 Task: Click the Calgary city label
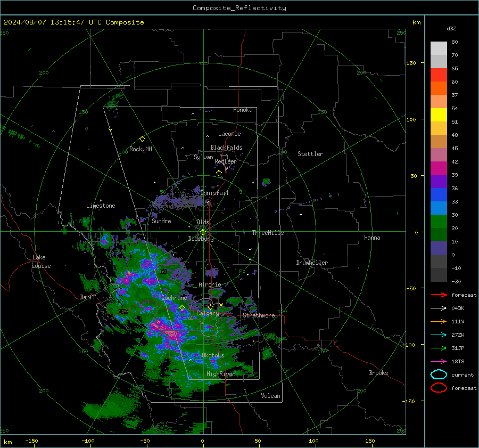(208, 313)
